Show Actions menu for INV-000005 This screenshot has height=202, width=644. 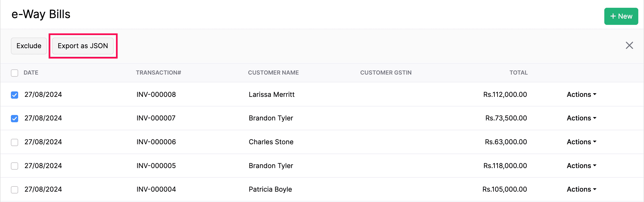[581, 166]
